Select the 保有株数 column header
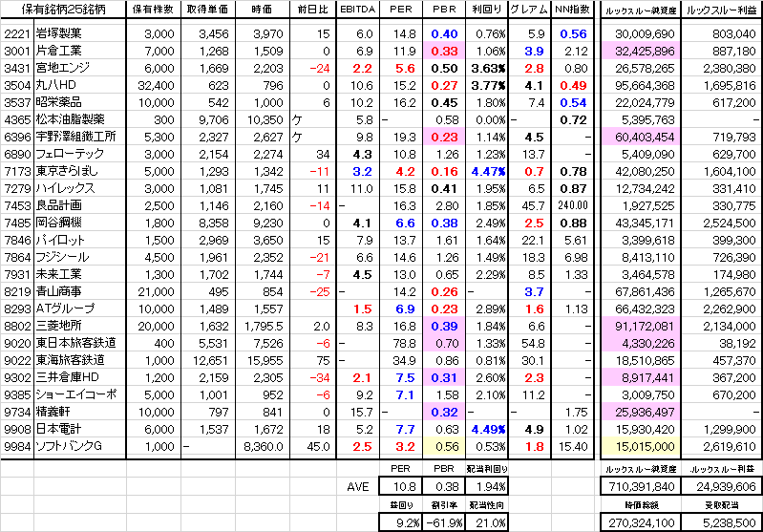This screenshot has width=763, height=532. (154, 10)
